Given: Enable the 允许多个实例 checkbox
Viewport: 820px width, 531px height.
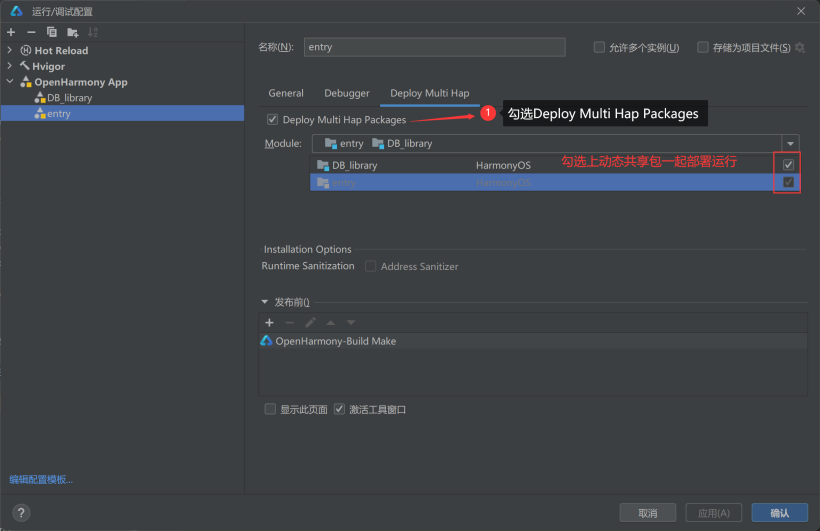Looking at the screenshot, I should [599, 47].
